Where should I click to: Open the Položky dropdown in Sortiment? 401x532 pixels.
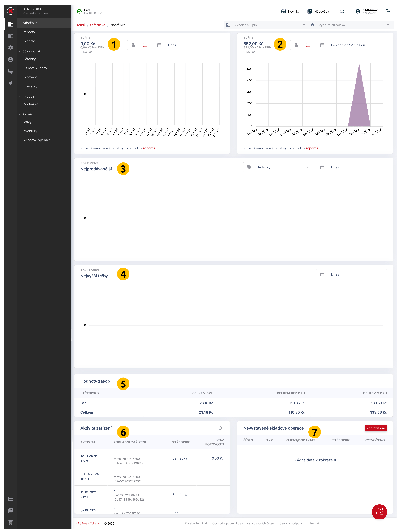pos(278,167)
